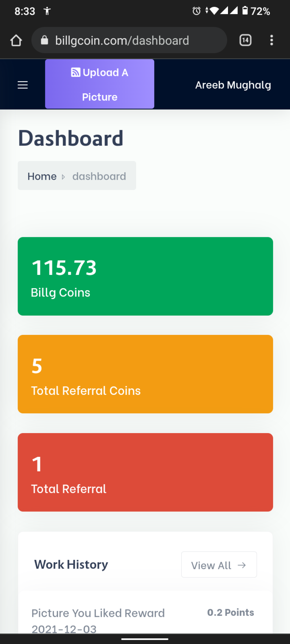
Task: Tap the accessibility icon in status bar
Action: [x=47, y=11]
